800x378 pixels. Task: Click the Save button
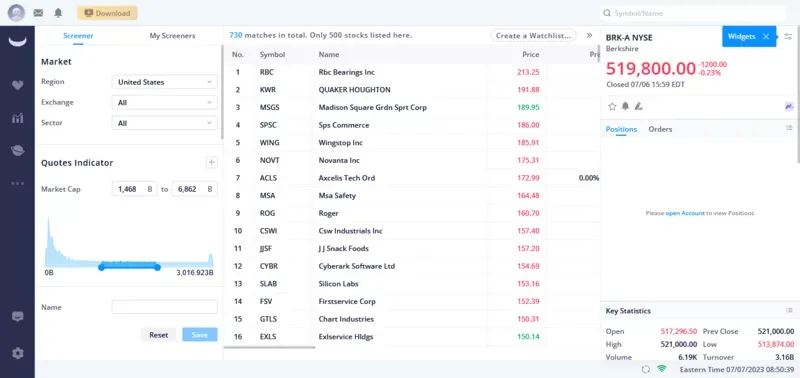coord(200,335)
